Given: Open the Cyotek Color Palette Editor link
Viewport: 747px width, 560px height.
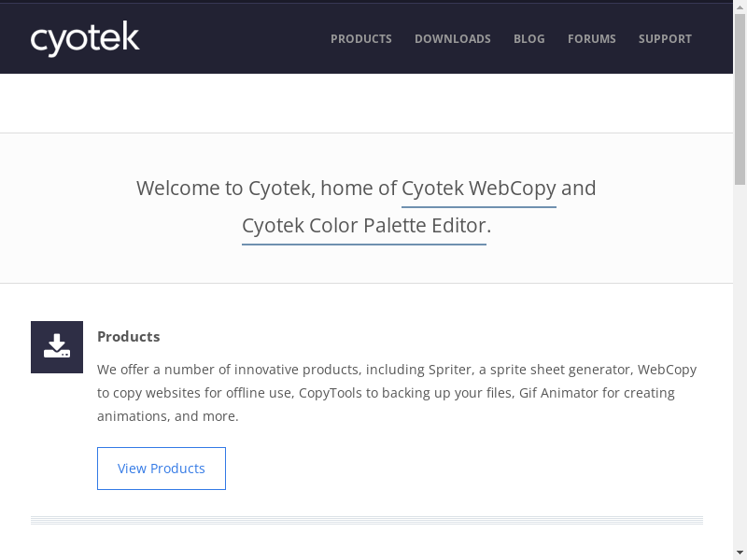Looking at the screenshot, I should [364, 226].
